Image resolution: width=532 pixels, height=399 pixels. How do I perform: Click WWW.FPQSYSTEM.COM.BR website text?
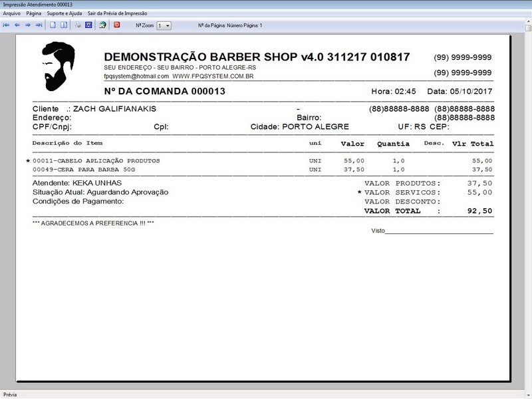point(213,76)
